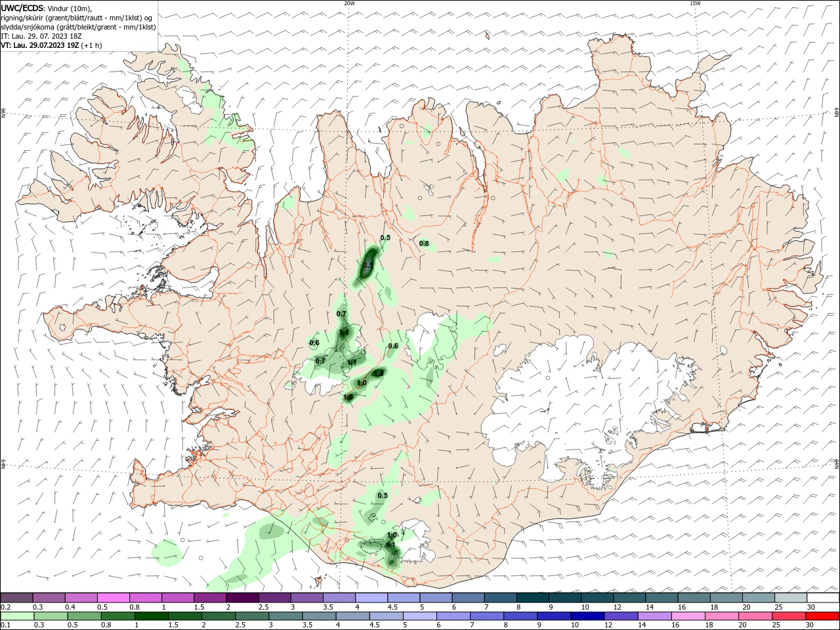Viewport: 840px width, 630px height.
Task: Select the white 30 swatch ending the top legend
Action: [x=822, y=598]
